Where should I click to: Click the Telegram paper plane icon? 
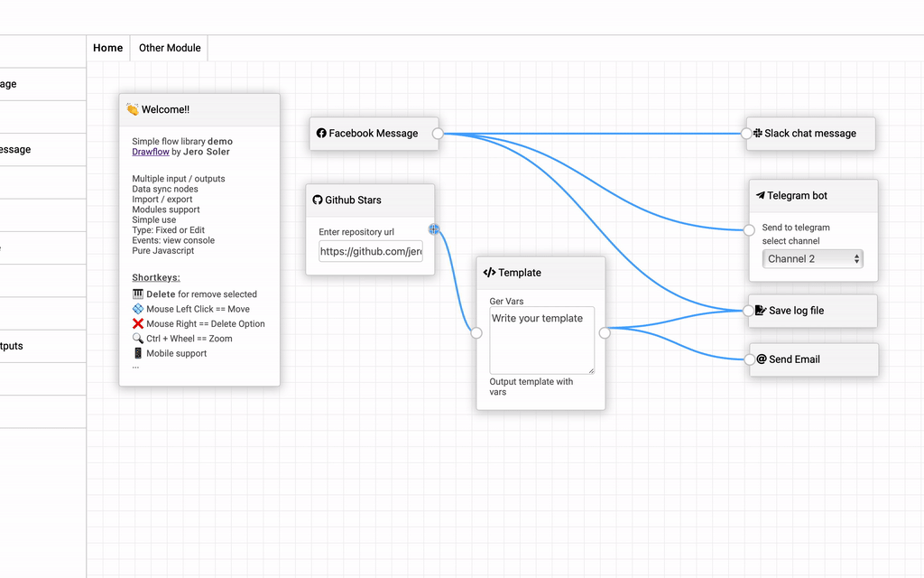pyautogui.click(x=760, y=195)
